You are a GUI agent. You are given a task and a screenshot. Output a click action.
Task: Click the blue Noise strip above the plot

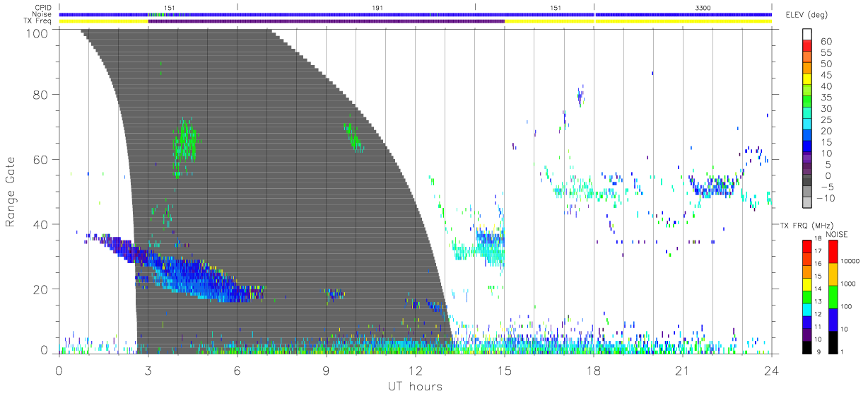[415, 14]
